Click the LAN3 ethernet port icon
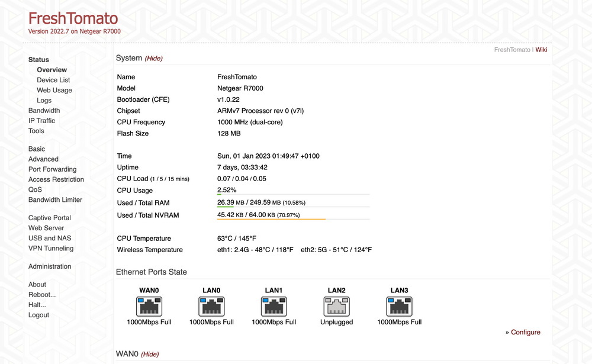Viewport: 592px width, 364px height. 399,306
